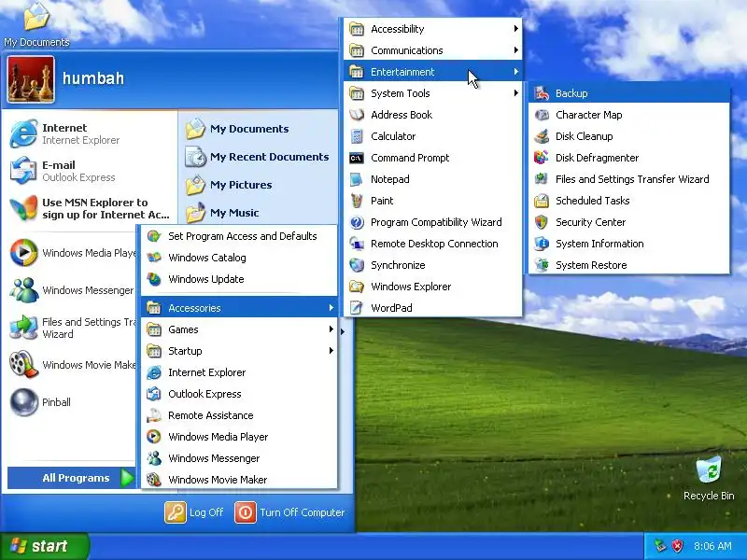Expand the Games folder submenu

[239, 329]
